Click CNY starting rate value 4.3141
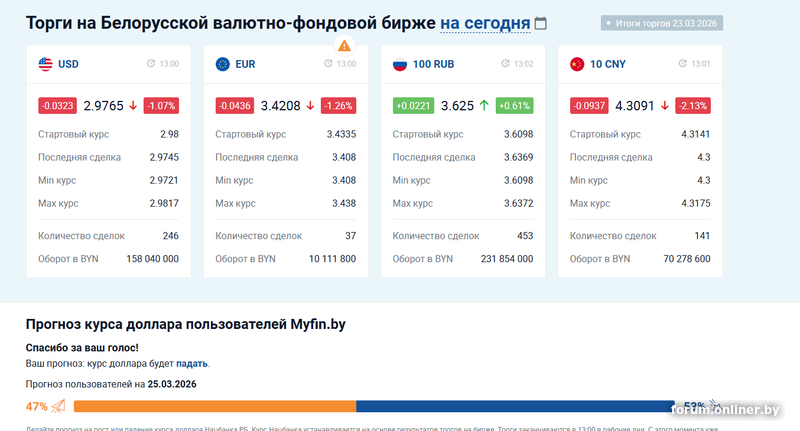This screenshot has height=431, width=800. click(x=695, y=134)
